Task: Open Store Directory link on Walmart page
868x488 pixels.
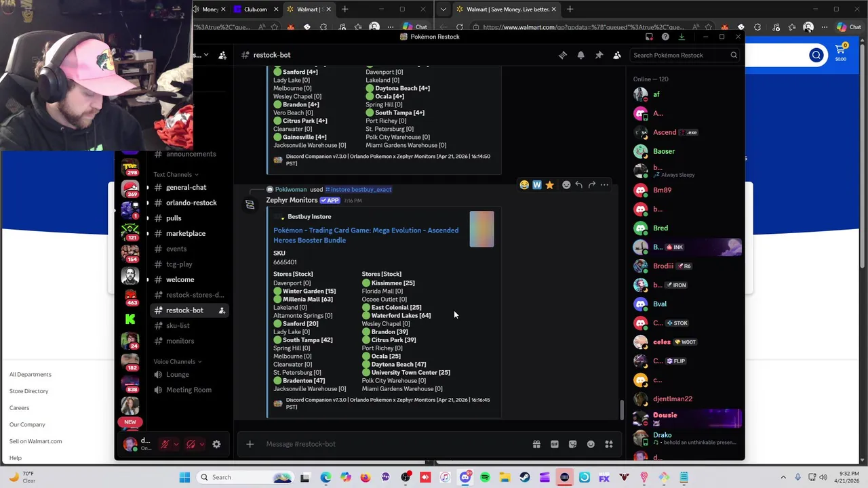Action: pos(29,391)
